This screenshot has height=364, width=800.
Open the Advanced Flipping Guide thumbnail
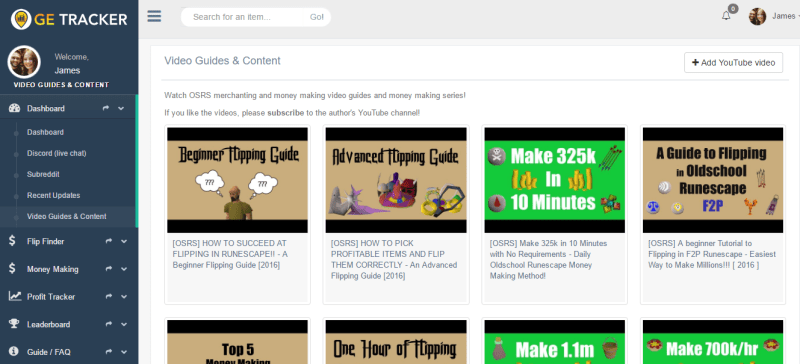396,180
